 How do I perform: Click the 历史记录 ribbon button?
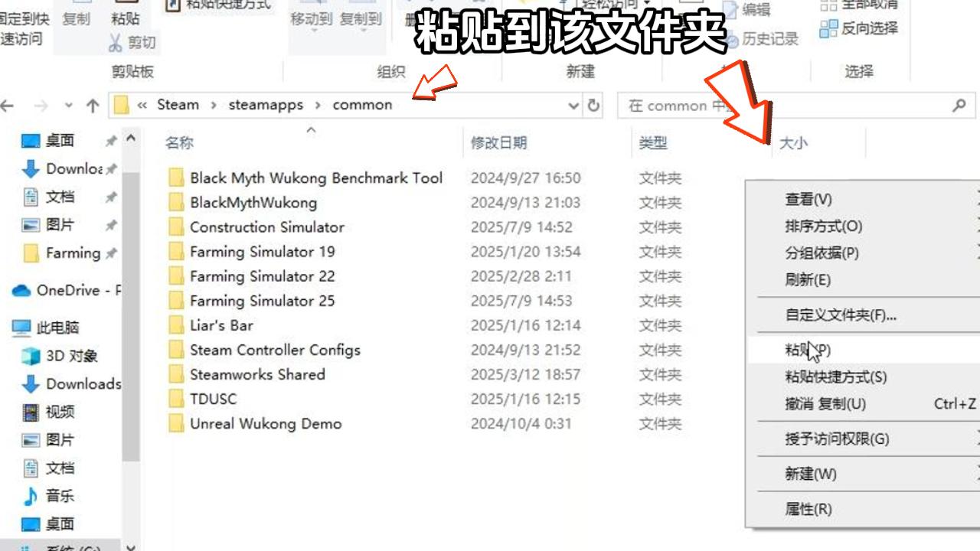point(760,39)
